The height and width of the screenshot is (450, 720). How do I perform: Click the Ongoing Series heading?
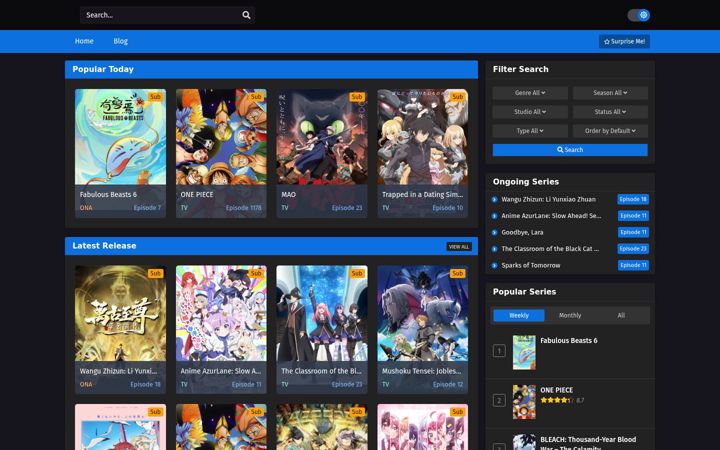pyautogui.click(x=526, y=182)
